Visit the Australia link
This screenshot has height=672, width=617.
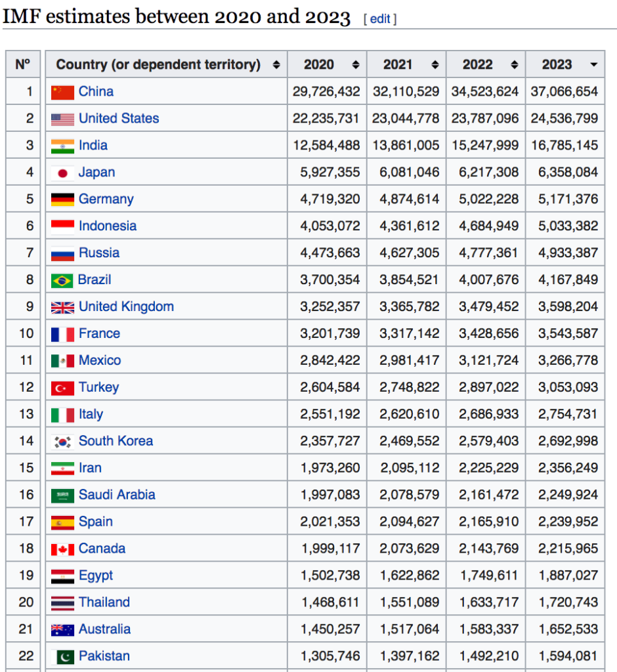tap(104, 629)
